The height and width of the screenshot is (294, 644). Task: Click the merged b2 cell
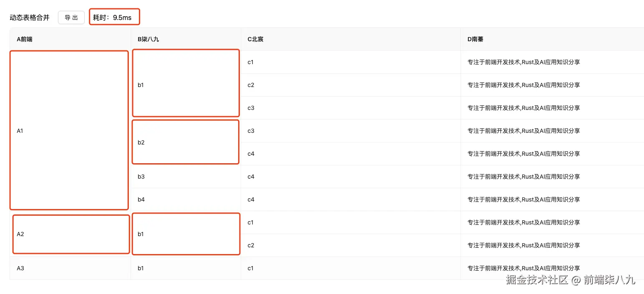[x=141, y=142]
